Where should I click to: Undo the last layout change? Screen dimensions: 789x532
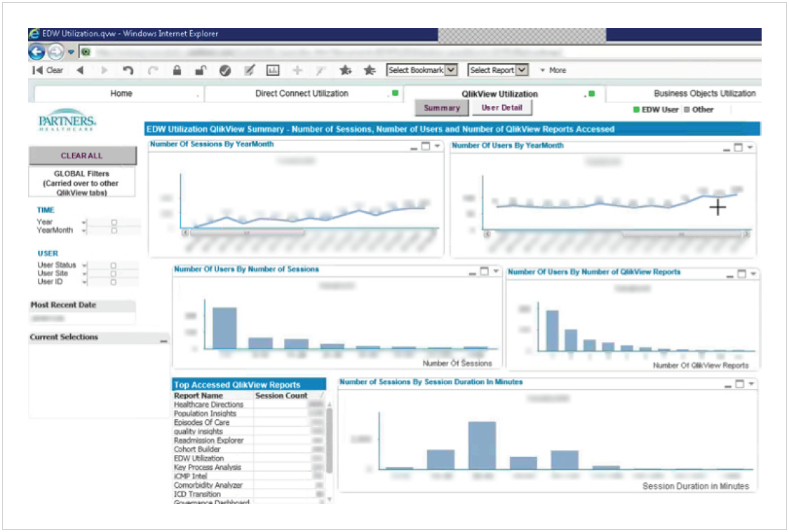click(x=128, y=70)
